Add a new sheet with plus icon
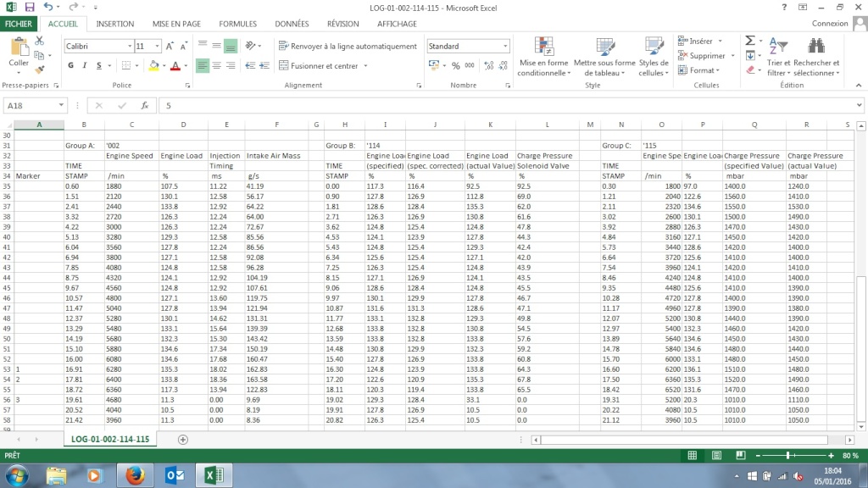The width and height of the screenshot is (868, 488). 183,439
